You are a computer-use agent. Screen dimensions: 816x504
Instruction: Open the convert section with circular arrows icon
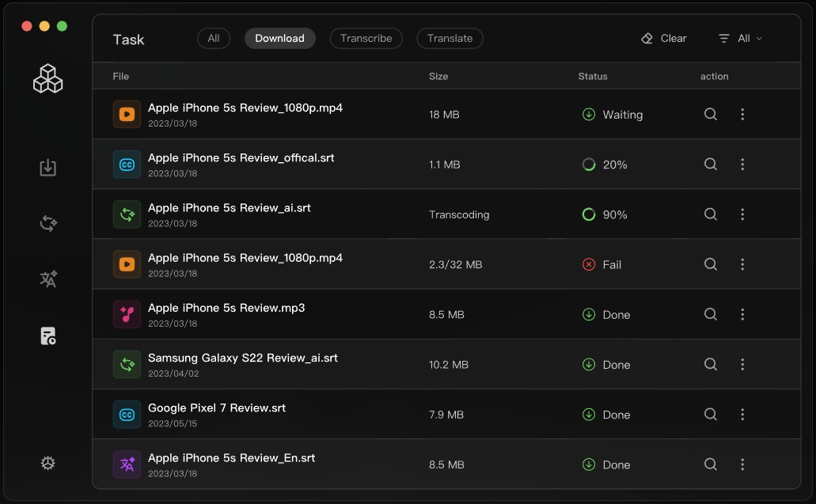tap(47, 223)
